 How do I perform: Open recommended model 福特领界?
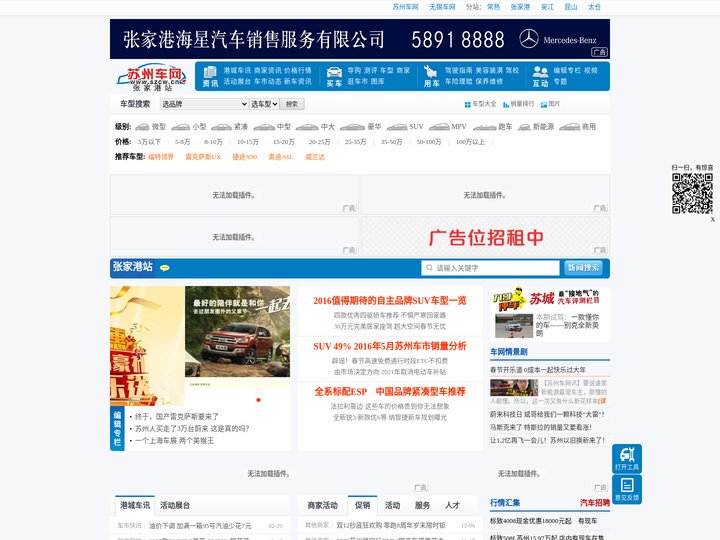(x=161, y=157)
